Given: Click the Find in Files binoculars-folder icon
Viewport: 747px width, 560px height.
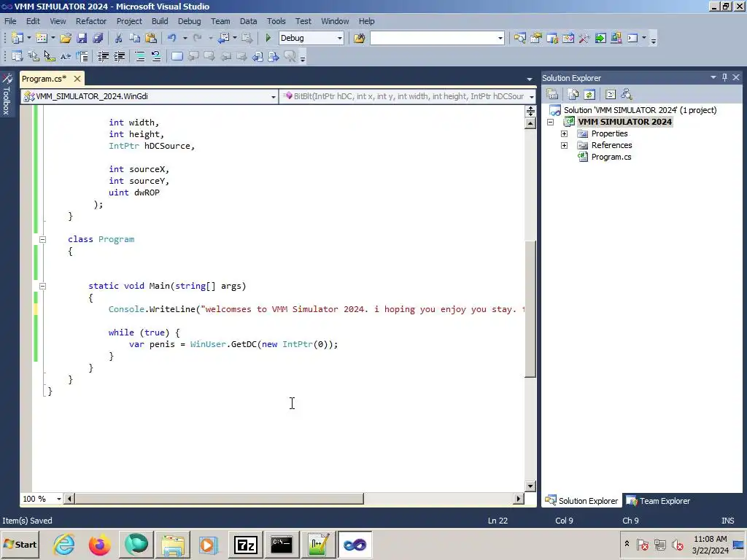Looking at the screenshot, I should [x=359, y=38].
